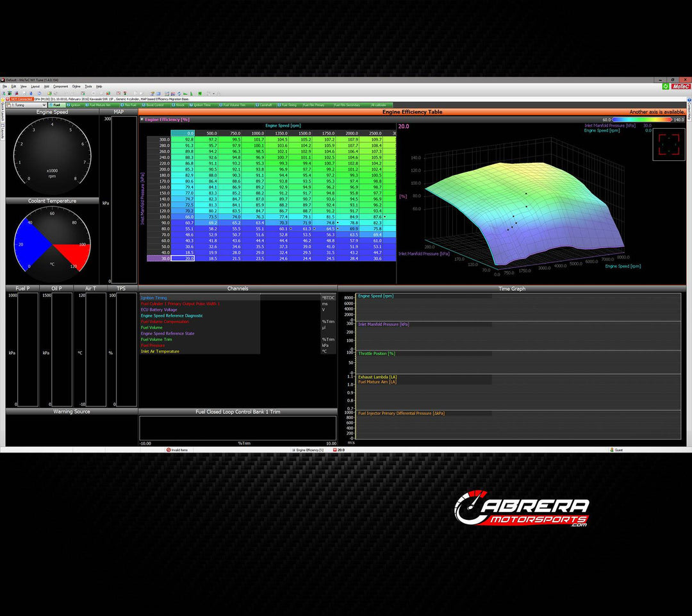This screenshot has width=692, height=616.
Task: Click the green connect icon beside MoTeC logo
Action: (665, 86)
